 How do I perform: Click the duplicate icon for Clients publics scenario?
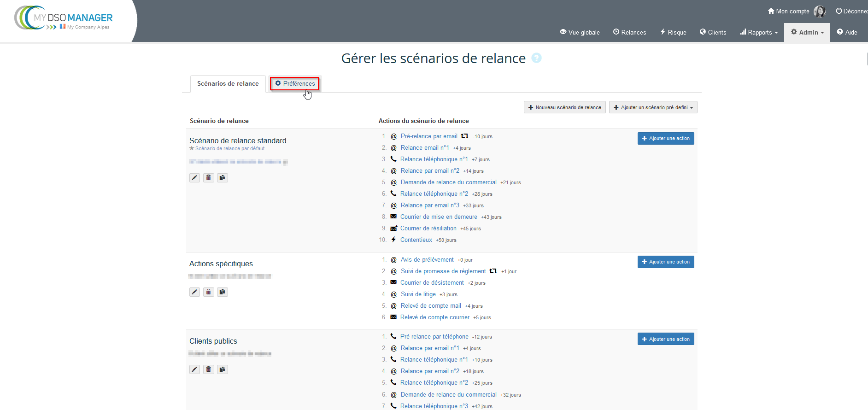tap(223, 369)
